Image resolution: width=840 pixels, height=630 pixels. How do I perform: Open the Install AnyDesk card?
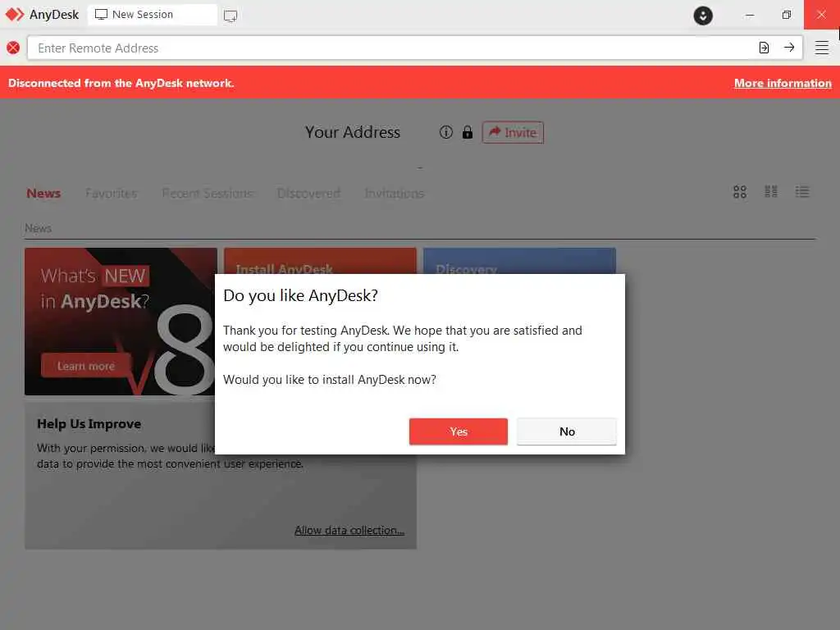[x=320, y=261]
